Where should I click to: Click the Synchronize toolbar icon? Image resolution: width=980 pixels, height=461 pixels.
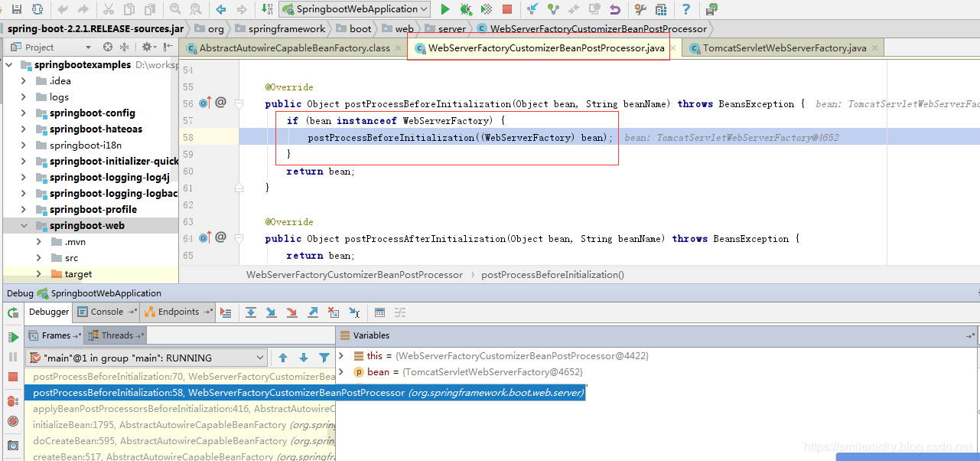coord(37,9)
